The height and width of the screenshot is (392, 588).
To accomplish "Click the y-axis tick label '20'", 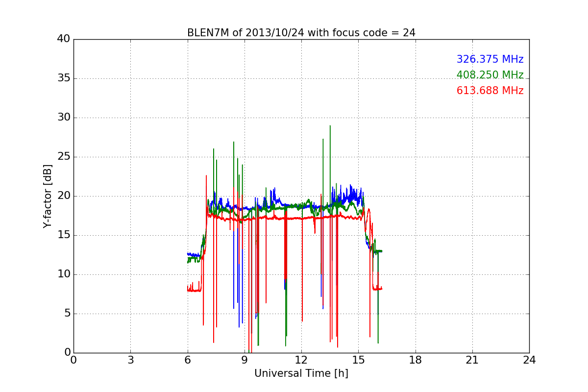I will pos(64,196).
